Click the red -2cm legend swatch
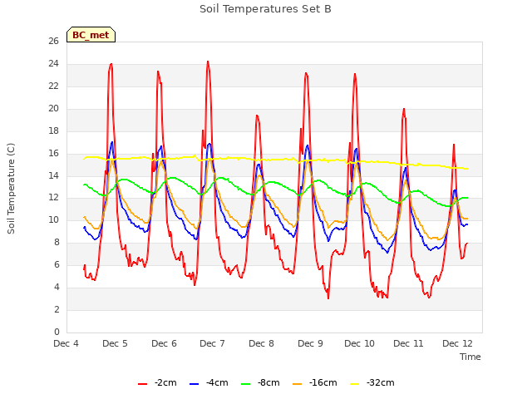The height and width of the screenshot is (399, 532). [142, 384]
